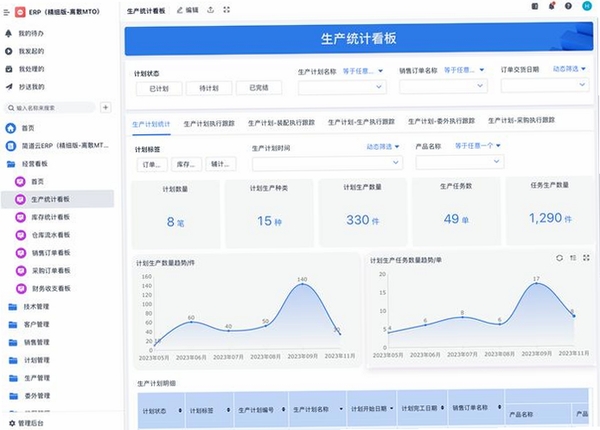The width and height of the screenshot is (600, 430).
Task: Open 销售订单看板 dashboard
Action: pos(43,253)
